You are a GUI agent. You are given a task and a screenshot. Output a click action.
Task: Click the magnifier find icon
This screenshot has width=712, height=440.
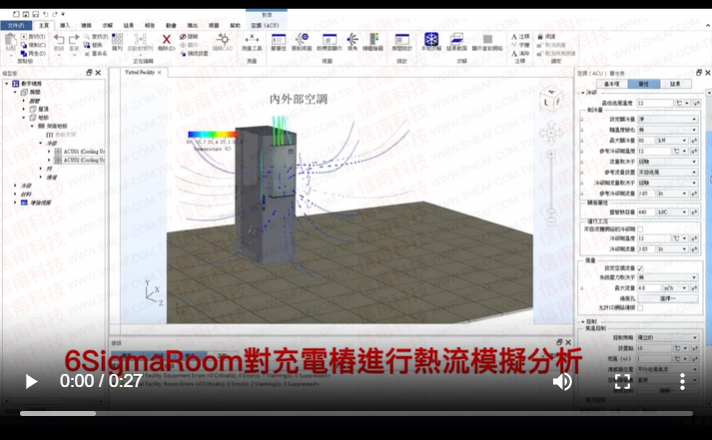pyautogui.click(x=87, y=36)
